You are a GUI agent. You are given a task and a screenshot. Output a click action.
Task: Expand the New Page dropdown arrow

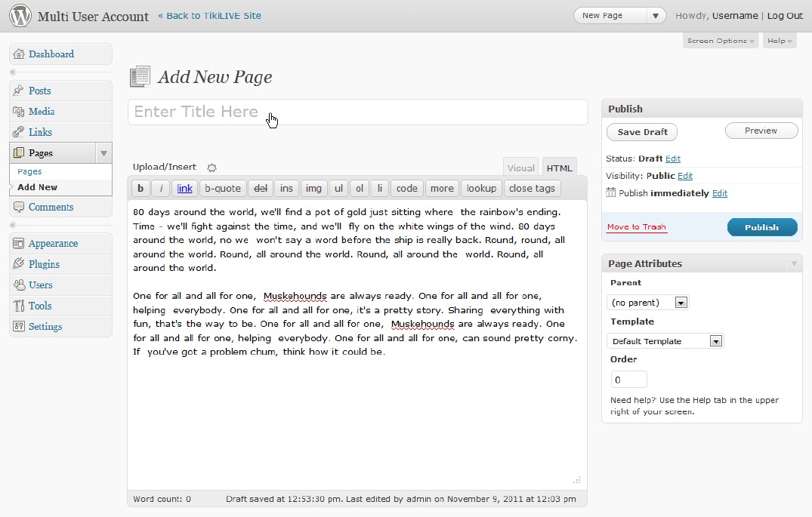[656, 16]
